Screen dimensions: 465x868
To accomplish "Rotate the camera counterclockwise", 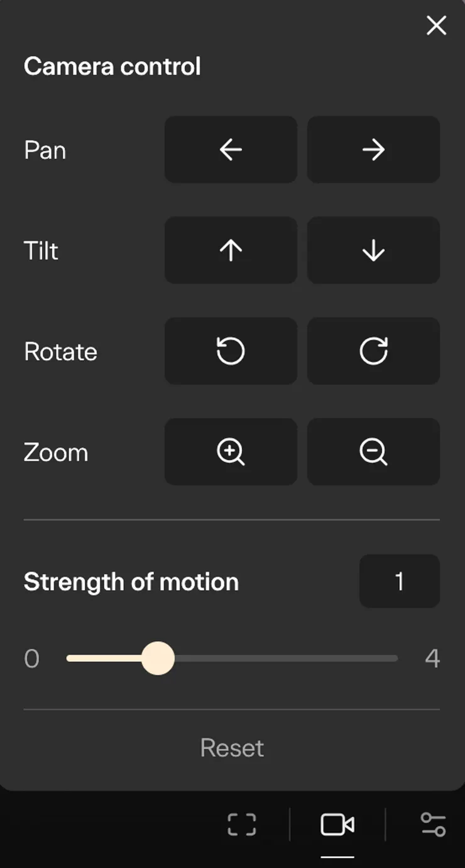I will tap(231, 351).
